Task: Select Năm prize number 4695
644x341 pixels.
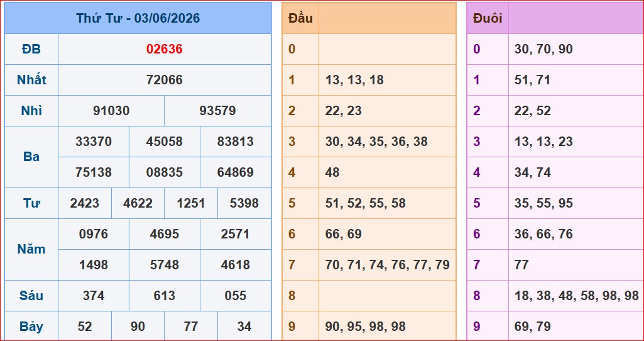Action: pos(164,234)
